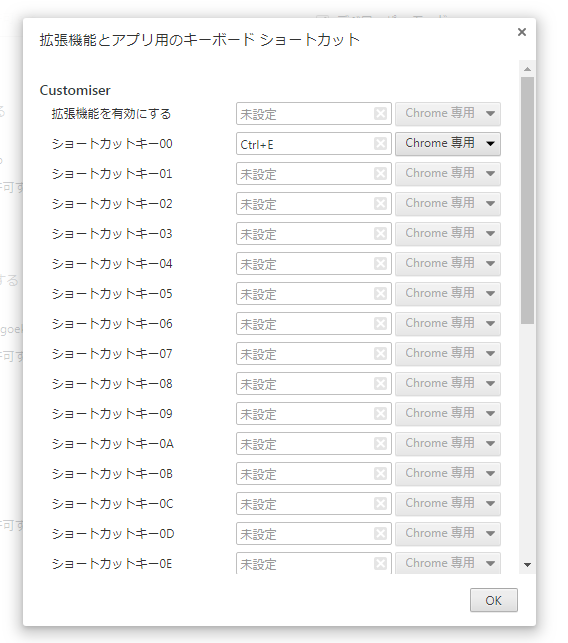The image size is (568, 643).
Task: Close the keyboard shortcuts dialog
Action: tap(522, 32)
